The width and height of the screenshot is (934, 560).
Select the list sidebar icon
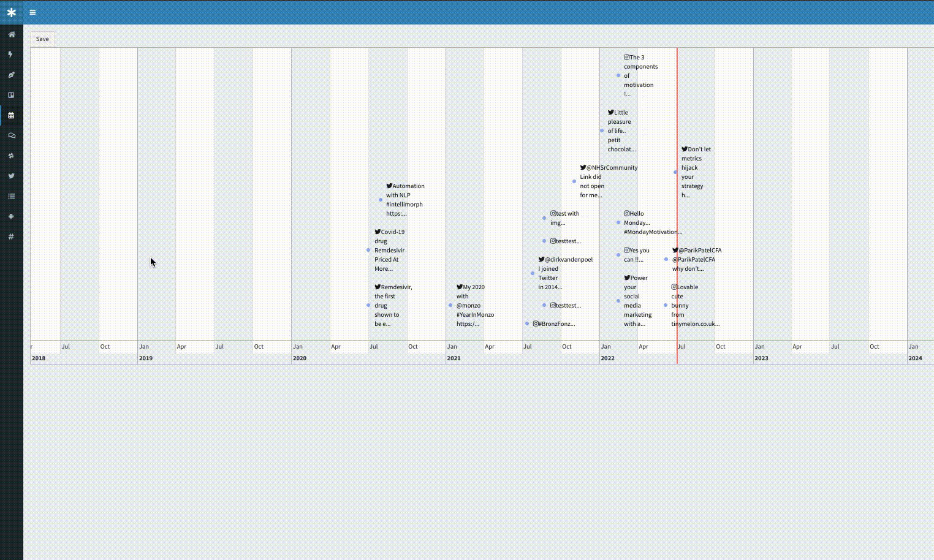point(11,196)
